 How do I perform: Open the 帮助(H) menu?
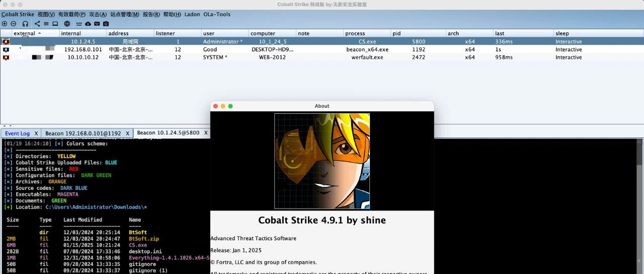point(172,14)
